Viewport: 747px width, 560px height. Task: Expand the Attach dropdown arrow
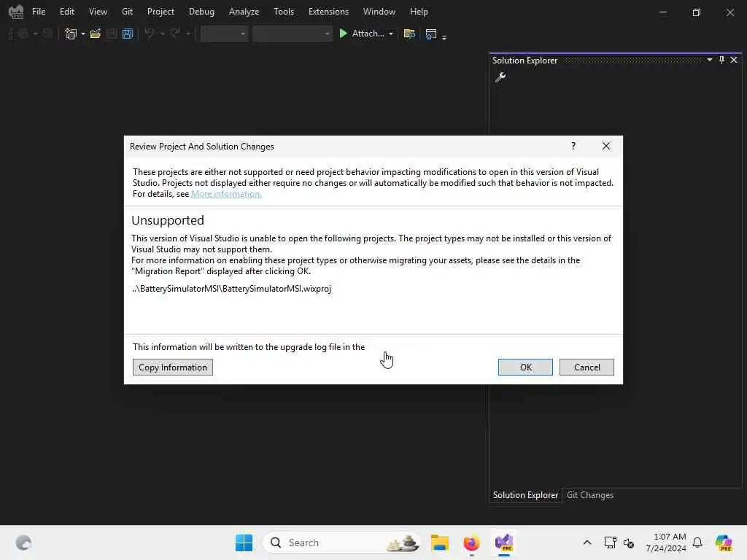coord(391,34)
